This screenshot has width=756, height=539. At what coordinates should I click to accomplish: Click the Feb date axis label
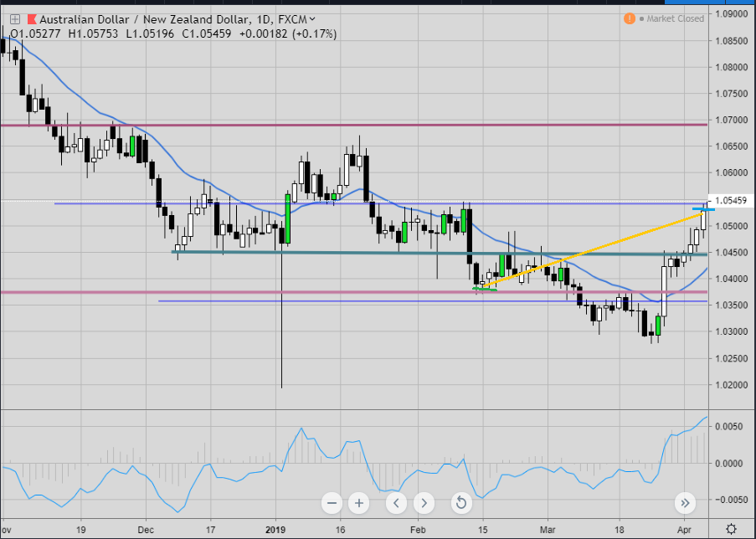418,530
